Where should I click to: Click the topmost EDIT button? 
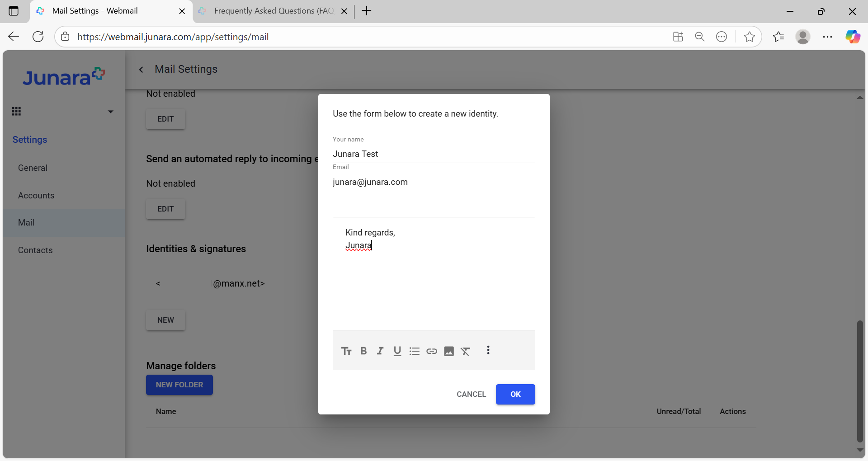[165, 119]
